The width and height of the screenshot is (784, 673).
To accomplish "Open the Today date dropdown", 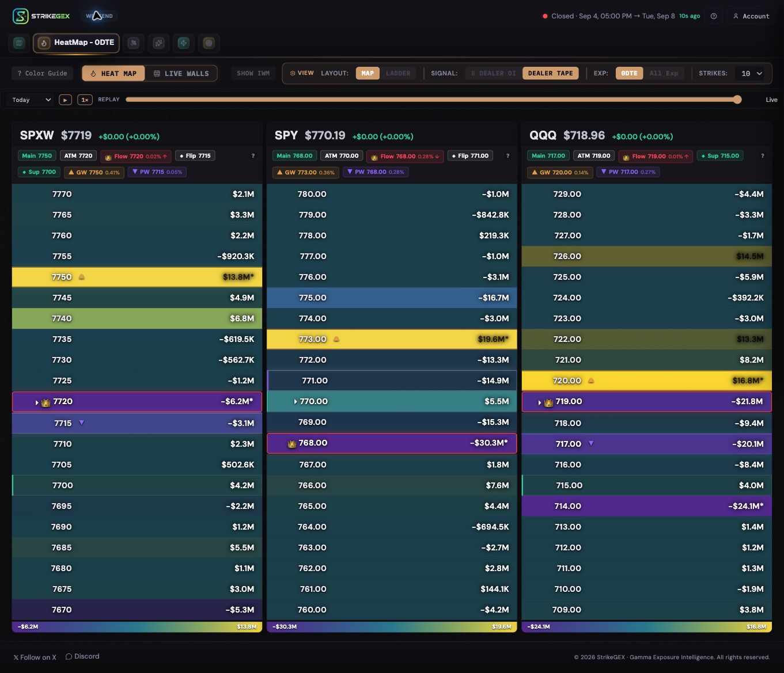I will pyautogui.click(x=32, y=100).
